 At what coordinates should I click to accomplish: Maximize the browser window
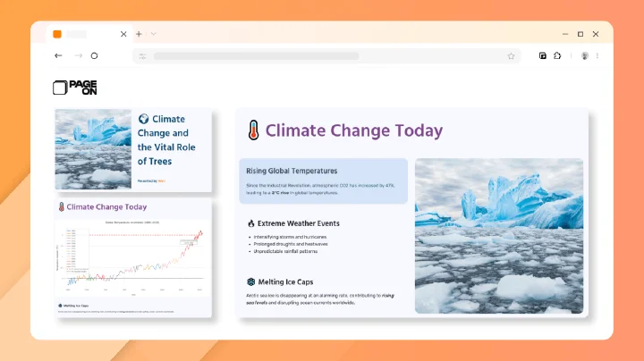coord(580,34)
